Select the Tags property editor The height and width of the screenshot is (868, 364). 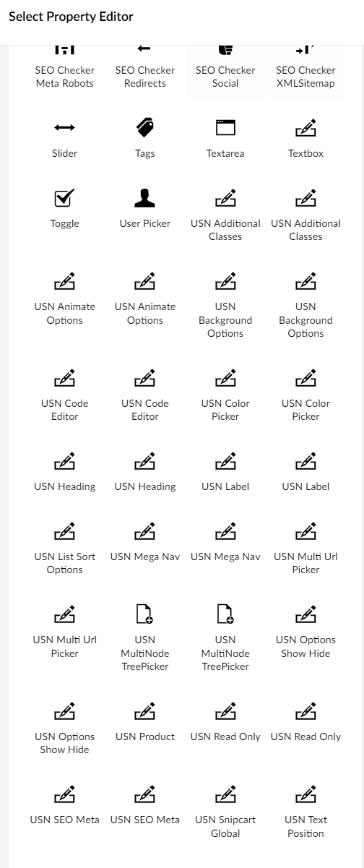point(144,139)
